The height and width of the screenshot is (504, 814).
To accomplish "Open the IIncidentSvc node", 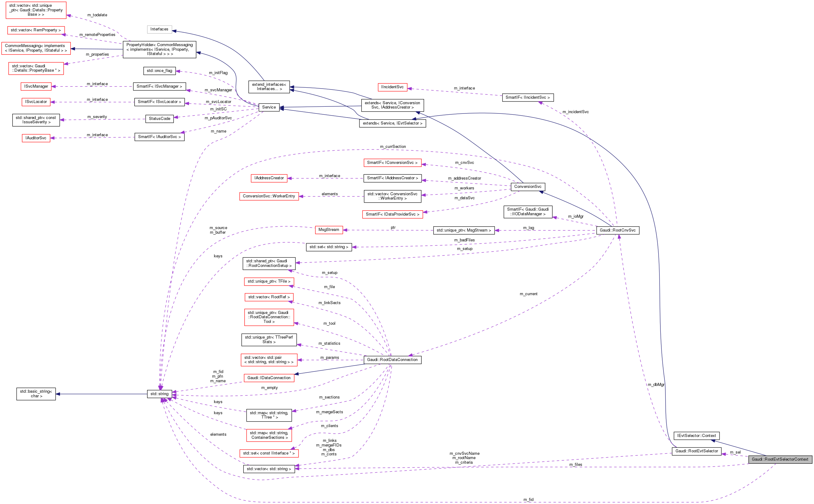I will pos(392,87).
